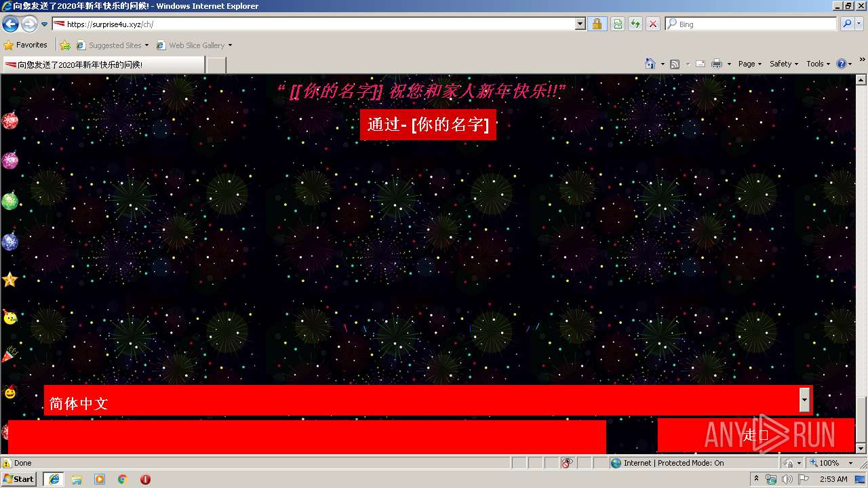Click the 2:53 AM system clock

pos(833,479)
